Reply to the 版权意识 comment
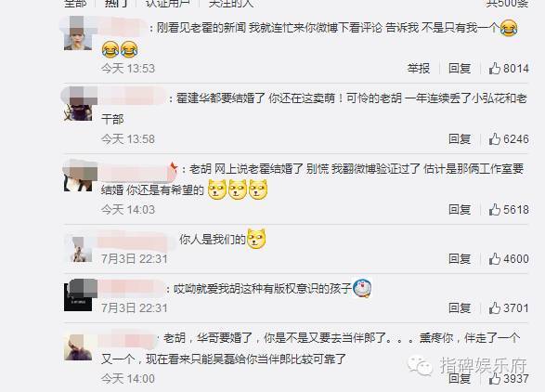 (x=460, y=307)
